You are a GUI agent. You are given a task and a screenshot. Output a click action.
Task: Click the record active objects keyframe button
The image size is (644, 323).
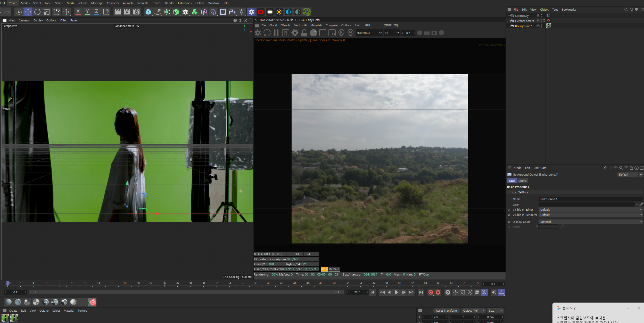click(x=431, y=292)
